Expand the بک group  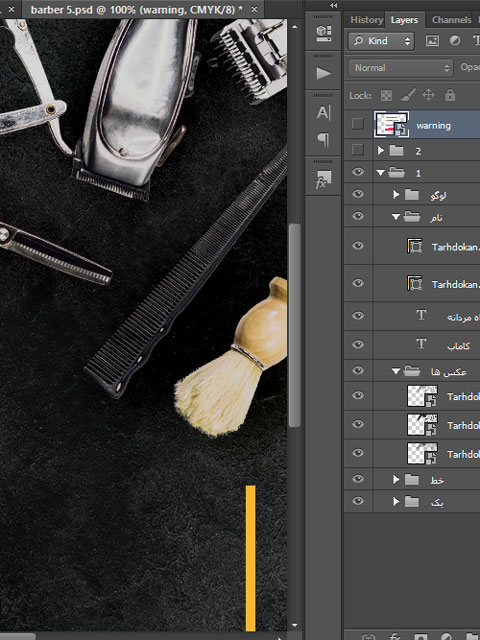click(x=396, y=502)
